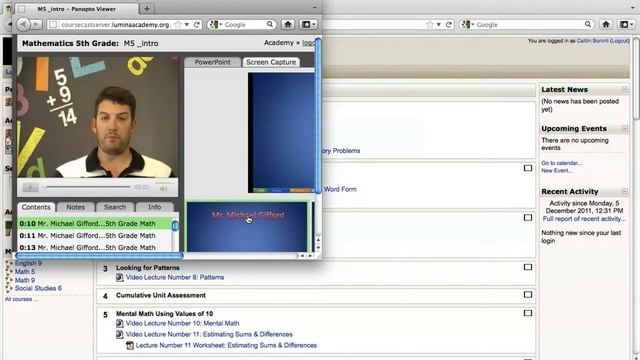
Task: Open search engine dropdown in background browser
Action: coord(467,24)
